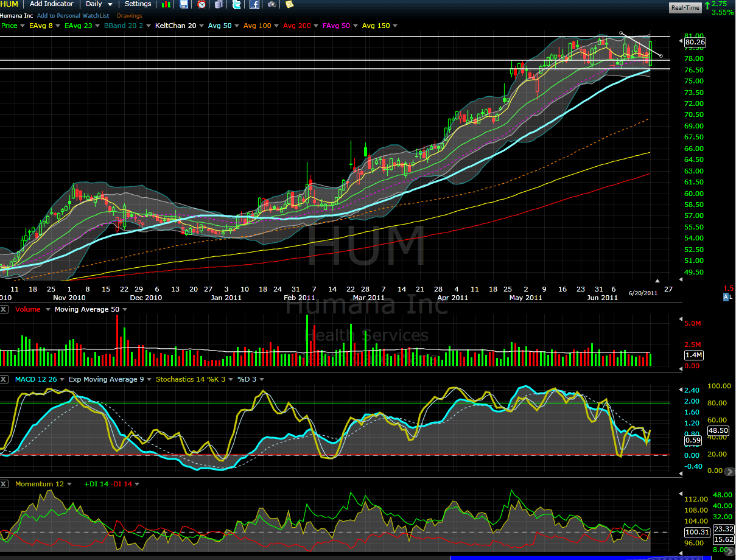Share chart via the Twitter icon
This screenshot has height=560, width=736.
coord(237,4)
